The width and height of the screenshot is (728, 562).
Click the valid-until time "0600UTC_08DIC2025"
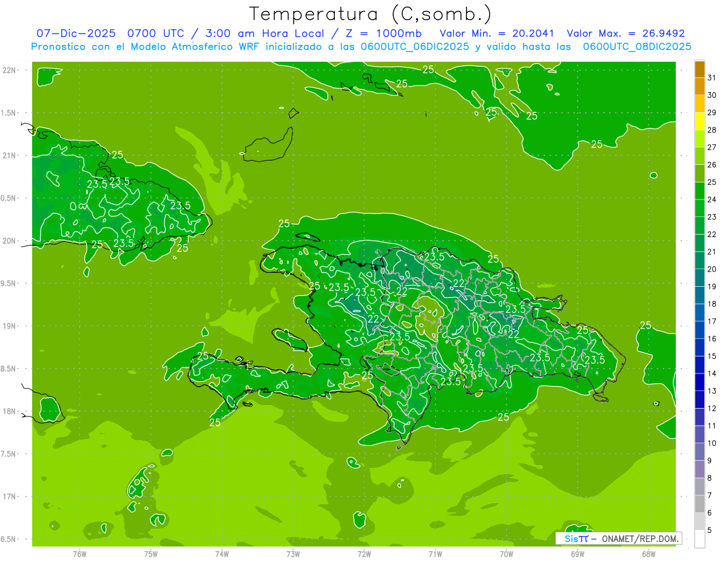tap(637, 46)
